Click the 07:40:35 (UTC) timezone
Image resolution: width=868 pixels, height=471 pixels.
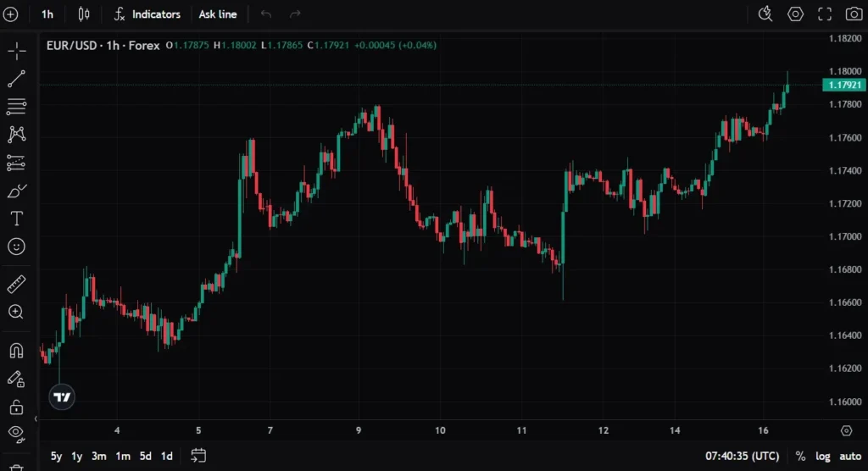[x=742, y=457]
